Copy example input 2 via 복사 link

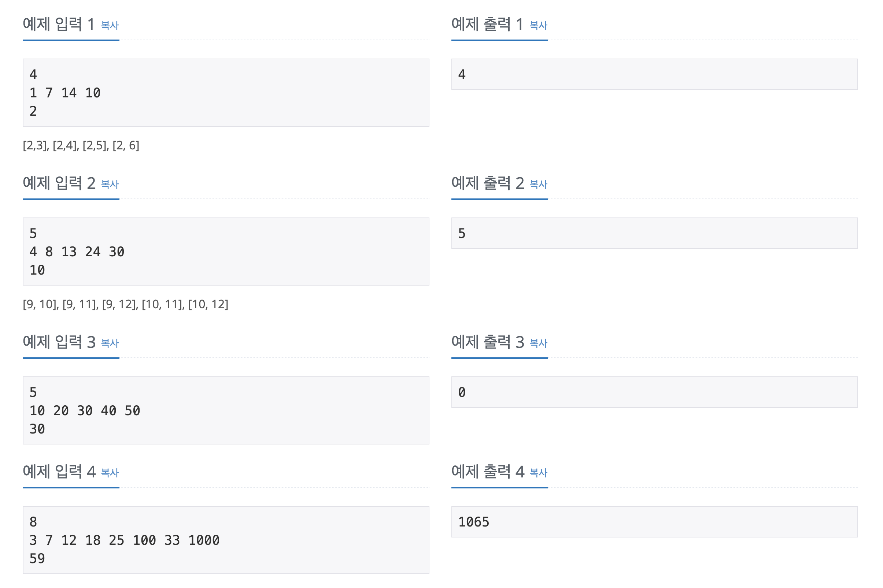click(x=110, y=185)
